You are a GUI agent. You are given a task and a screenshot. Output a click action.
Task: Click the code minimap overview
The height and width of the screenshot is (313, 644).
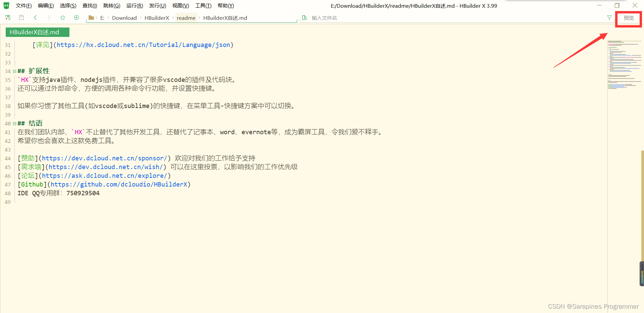coord(624,65)
